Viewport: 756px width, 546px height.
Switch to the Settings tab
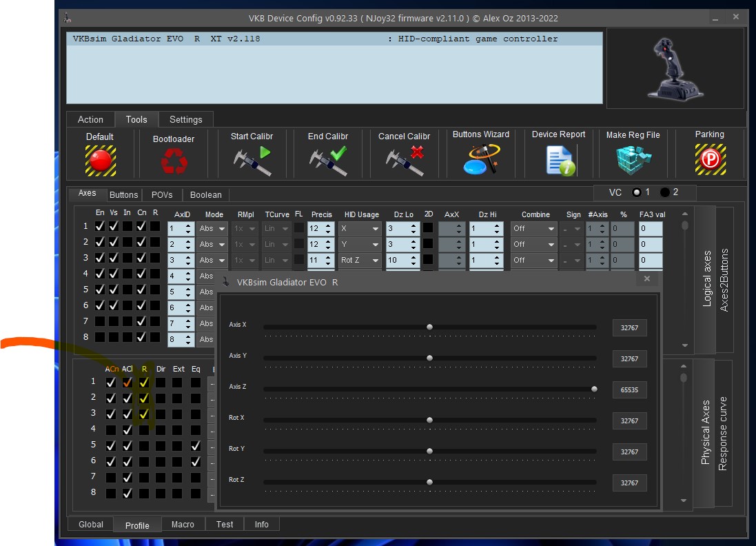(x=186, y=120)
